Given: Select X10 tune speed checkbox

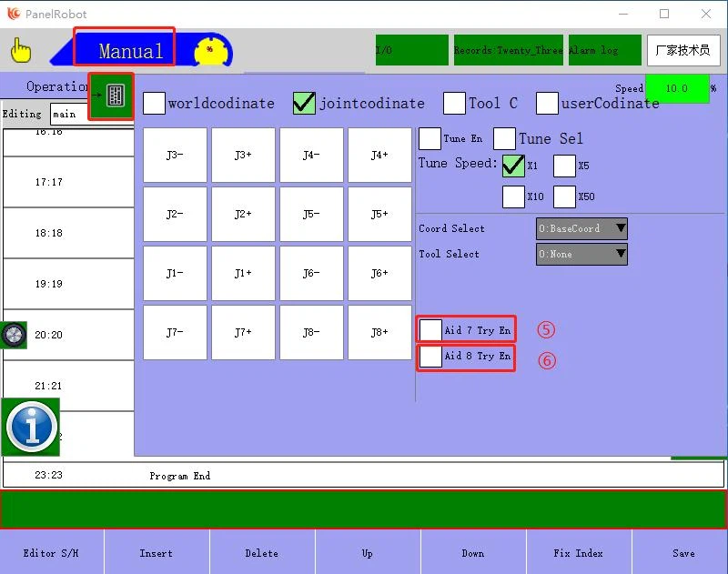Looking at the screenshot, I should click(513, 196).
